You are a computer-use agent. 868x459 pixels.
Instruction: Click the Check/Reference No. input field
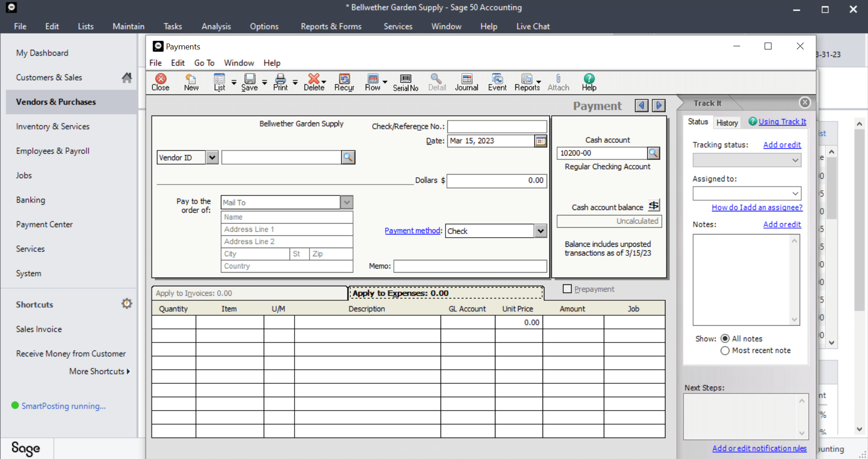click(497, 127)
